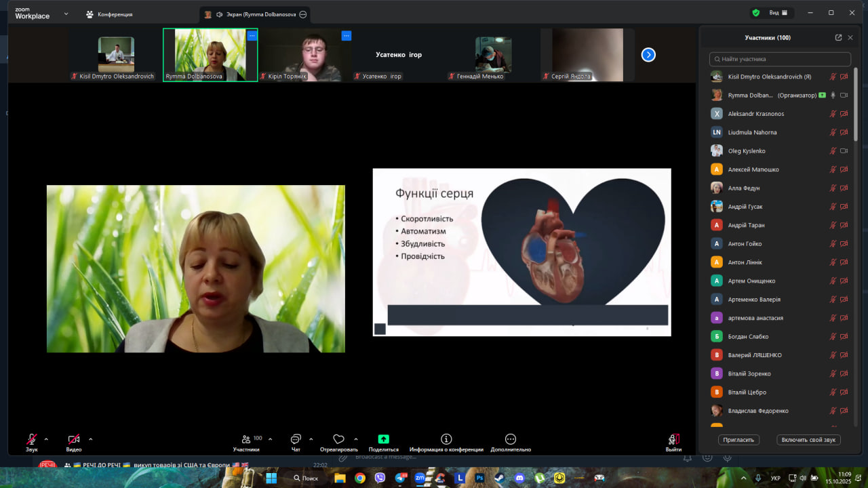Viewport: 868px width, 488px height.
Task: Toggle Oleg Kyslenko's camera icon
Action: coord(844,151)
